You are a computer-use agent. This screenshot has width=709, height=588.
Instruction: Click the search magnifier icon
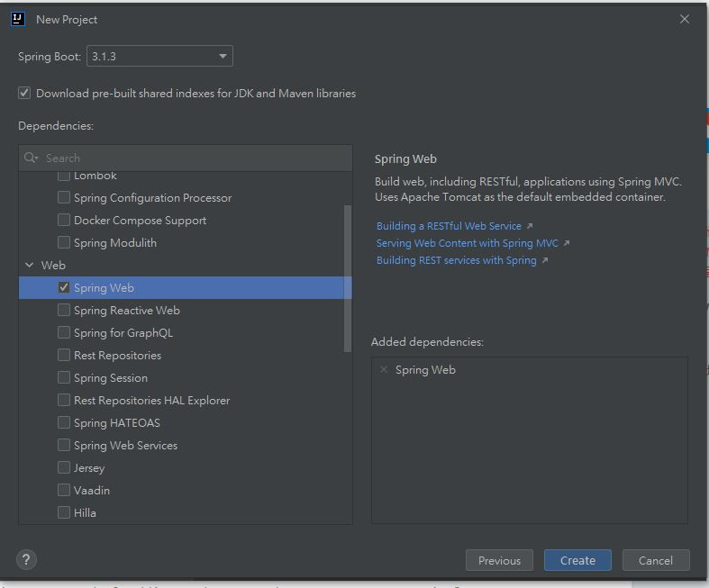coord(31,158)
